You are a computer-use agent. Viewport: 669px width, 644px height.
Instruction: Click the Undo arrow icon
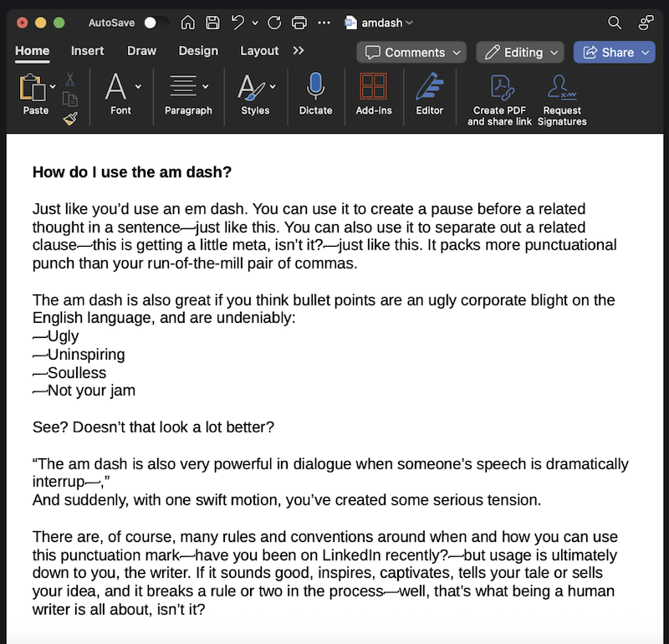tap(238, 23)
